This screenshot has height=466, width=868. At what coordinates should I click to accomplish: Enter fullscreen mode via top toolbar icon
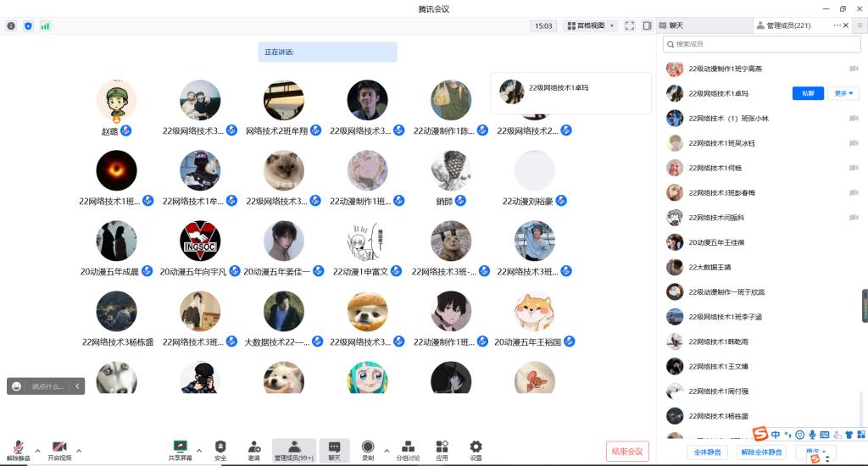coord(630,25)
